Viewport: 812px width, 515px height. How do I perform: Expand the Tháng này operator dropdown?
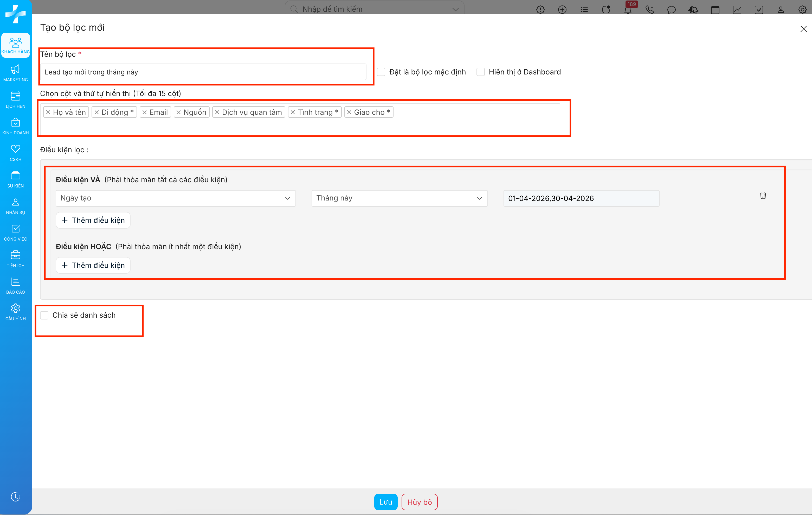click(x=399, y=198)
